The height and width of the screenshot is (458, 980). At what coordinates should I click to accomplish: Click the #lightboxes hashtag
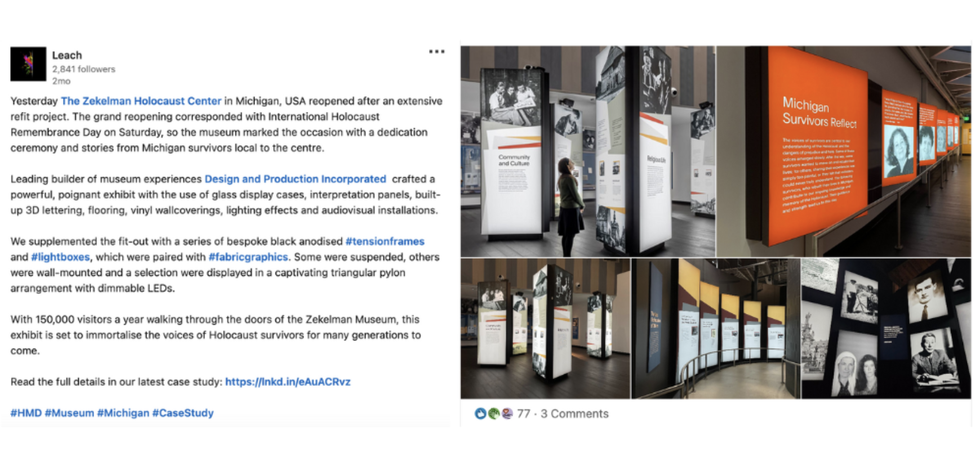[60, 257]
